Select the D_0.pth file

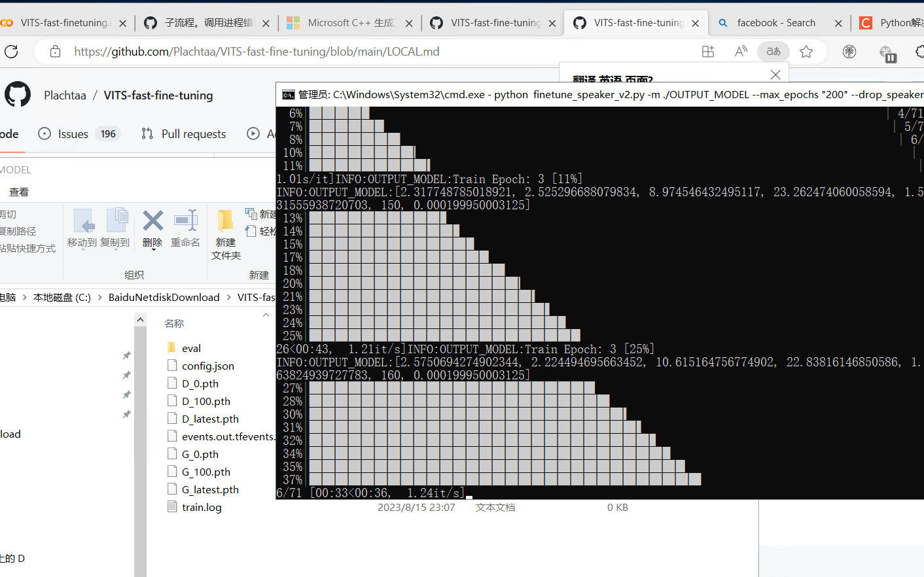200,383
